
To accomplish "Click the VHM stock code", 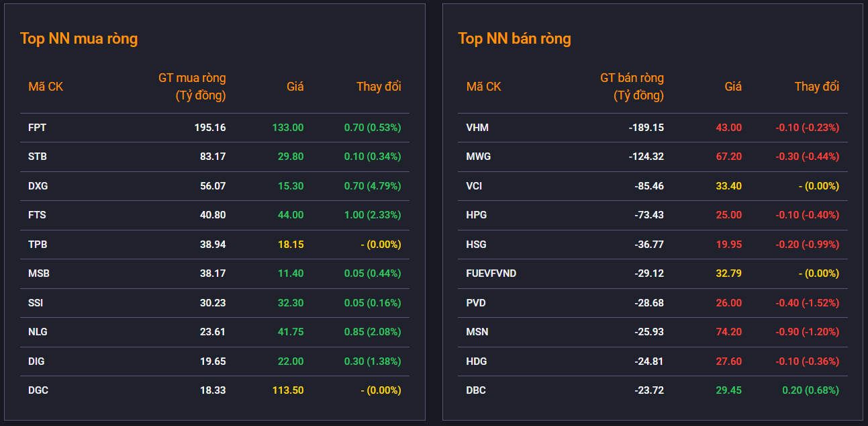I will click(x=477, y=128).
